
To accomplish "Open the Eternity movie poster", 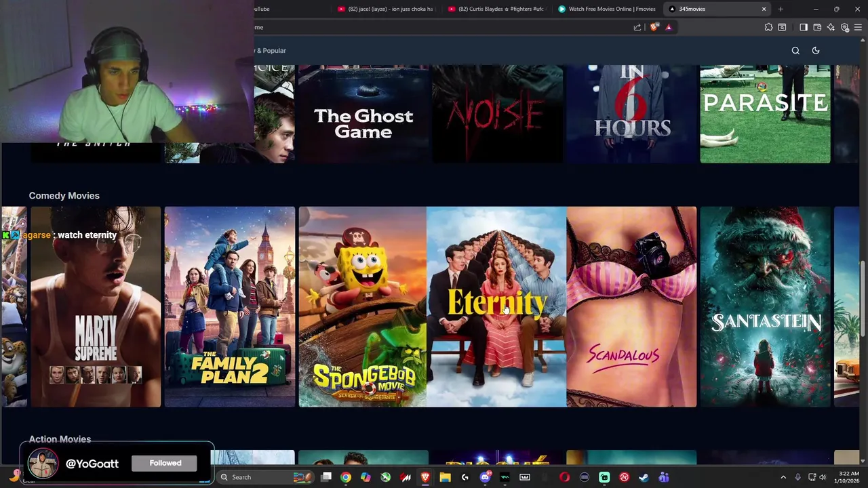I will point(496,306).
